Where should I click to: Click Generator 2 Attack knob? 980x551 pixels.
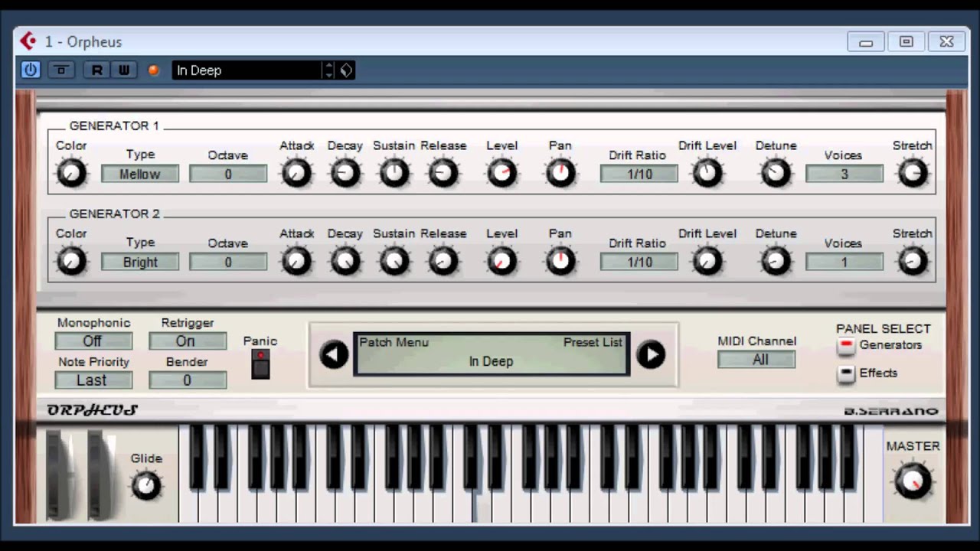296,261
